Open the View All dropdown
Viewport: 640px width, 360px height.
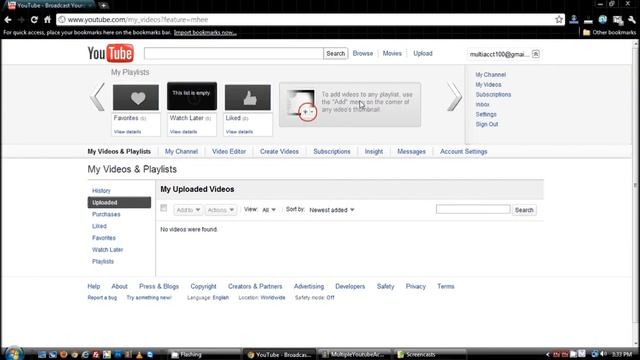[269, 210]
